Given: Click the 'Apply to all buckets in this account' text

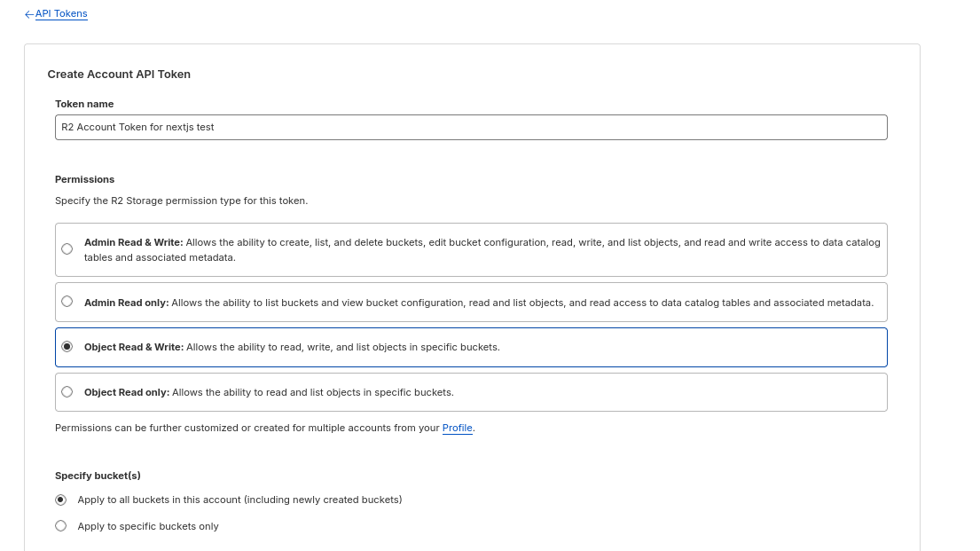Looking at the screenshot, I should point(239,500).
